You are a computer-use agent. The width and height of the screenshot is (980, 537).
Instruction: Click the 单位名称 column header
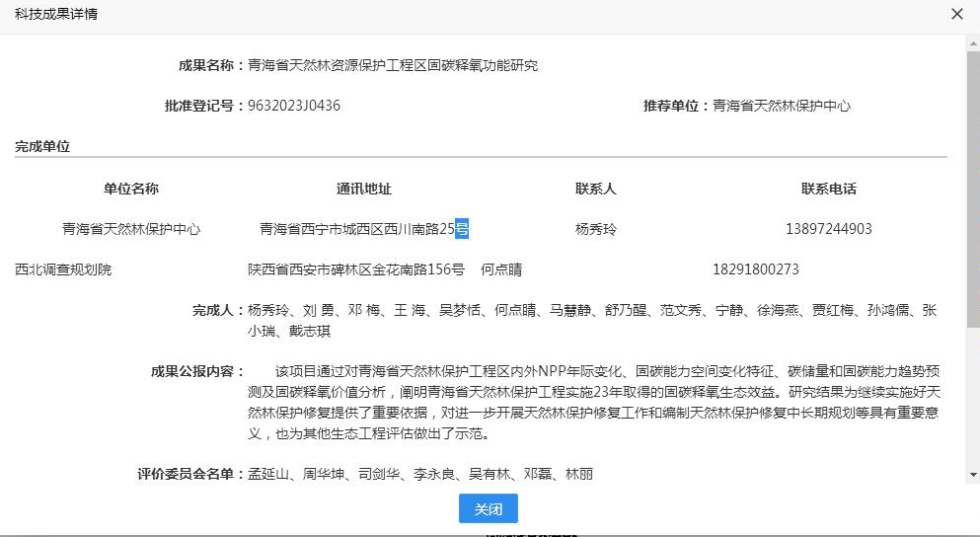click(130, 189)
